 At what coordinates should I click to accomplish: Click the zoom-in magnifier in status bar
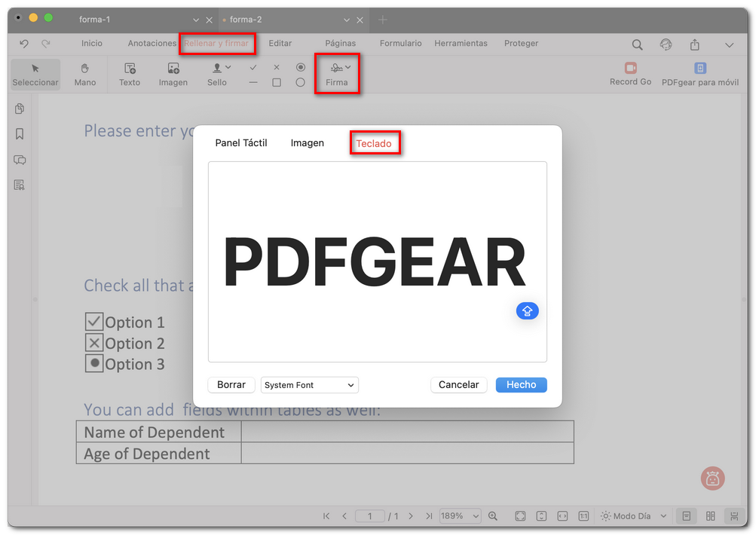click(493, 516)
